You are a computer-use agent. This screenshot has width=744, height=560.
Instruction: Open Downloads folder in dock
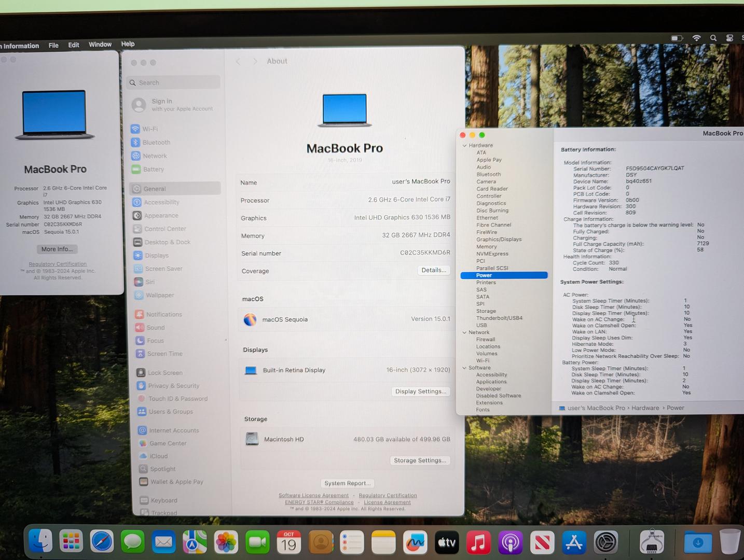click(x=698, y=542)
